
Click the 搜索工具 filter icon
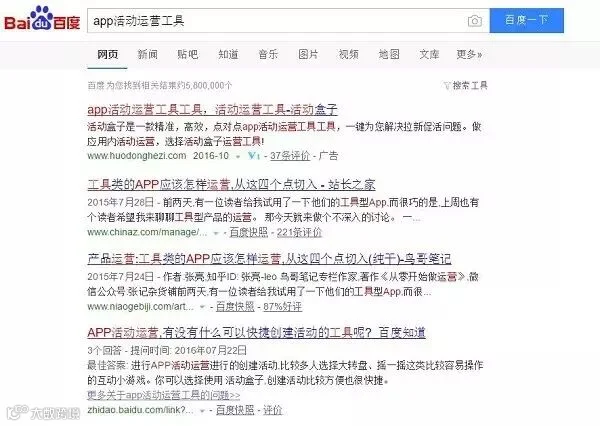(447, 85)
